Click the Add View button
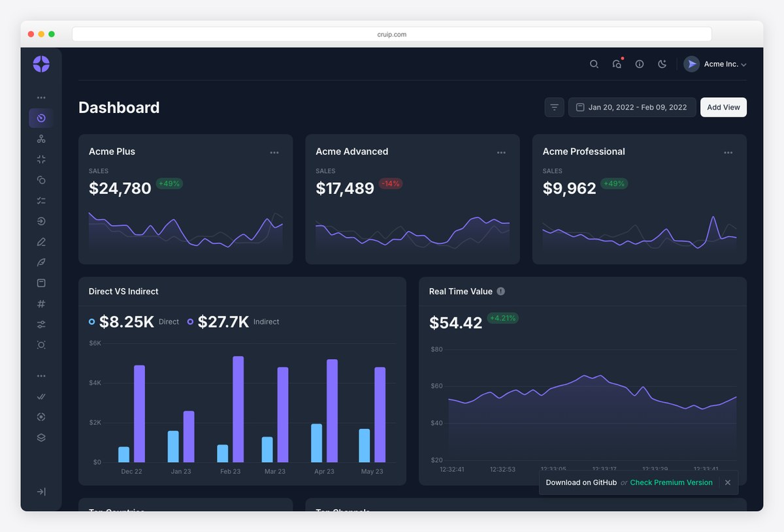The image size is (784, 532). pyautogui.click(x=723, y=107)
